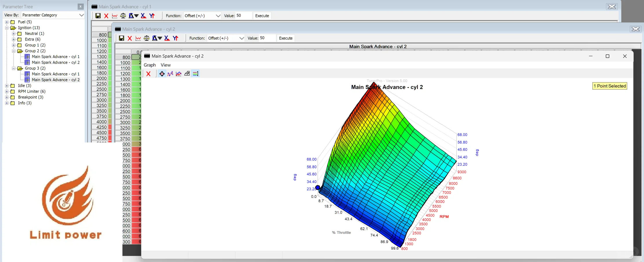Viewport: 644px width, 262px height.
Task: Click the chip icon in cyl 2 table window title
Action: click(x=118, y=29)
